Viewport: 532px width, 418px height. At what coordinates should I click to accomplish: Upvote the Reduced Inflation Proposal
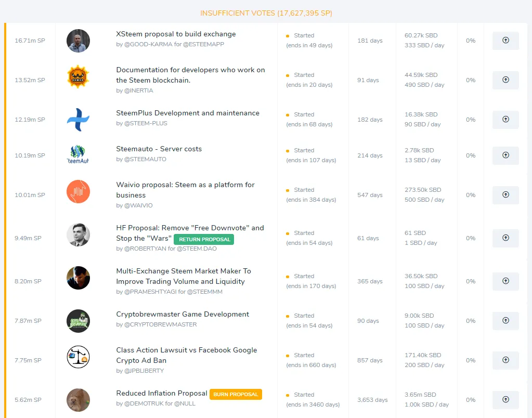[x=505, y=400]
